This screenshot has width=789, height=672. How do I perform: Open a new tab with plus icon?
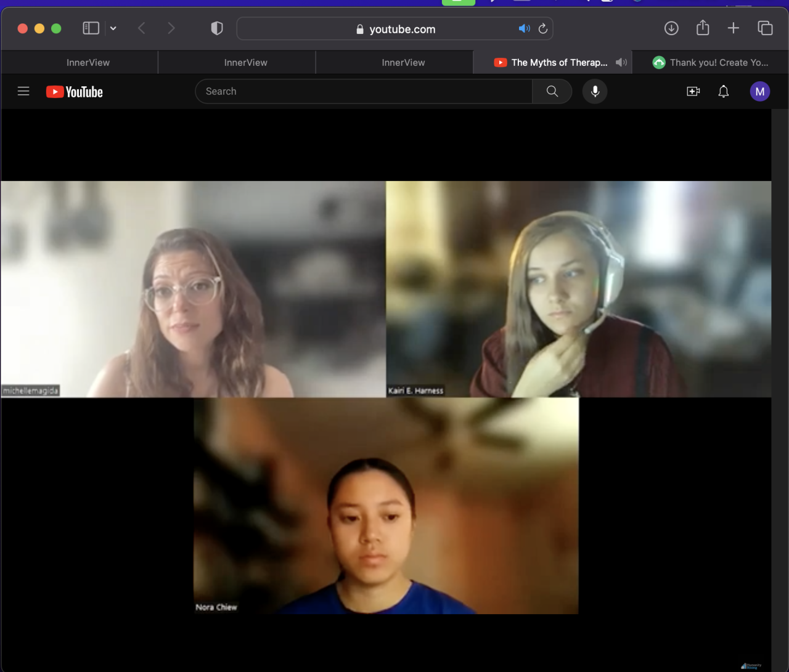[734, 28]
